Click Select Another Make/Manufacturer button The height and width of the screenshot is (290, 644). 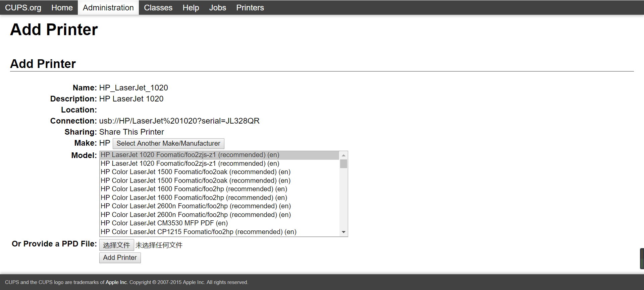point(168,143)
